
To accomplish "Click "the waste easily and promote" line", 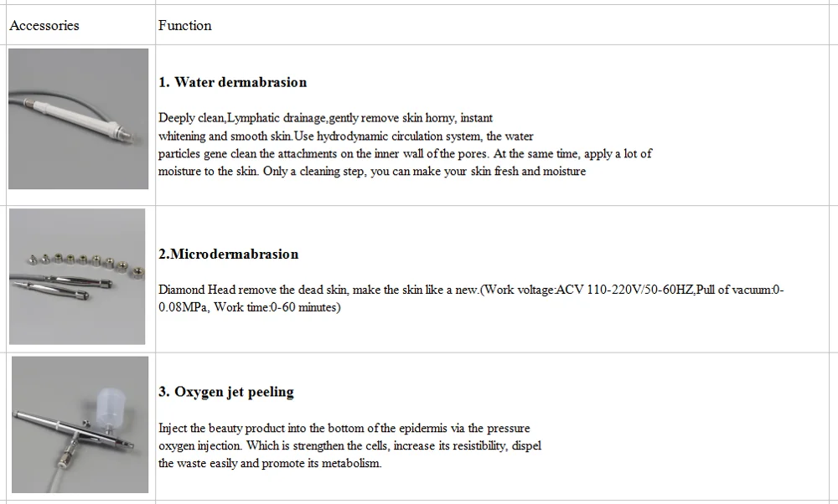I will coord(270,464).
